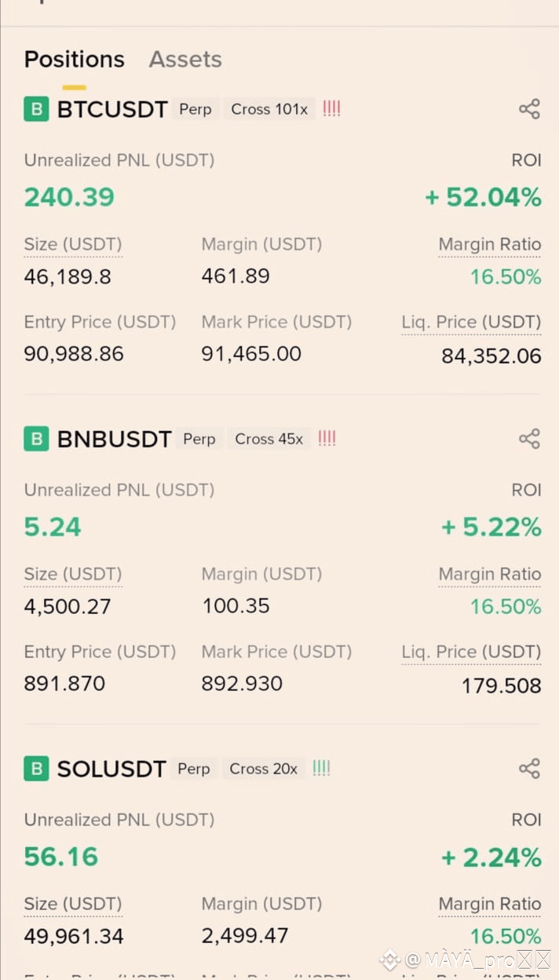Tap the green ADL bars on SOLUSDT

click(321, 769)
